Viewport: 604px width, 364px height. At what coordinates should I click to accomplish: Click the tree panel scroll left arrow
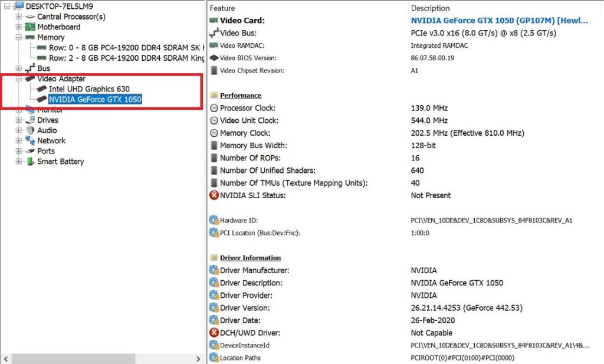point(6,359)
